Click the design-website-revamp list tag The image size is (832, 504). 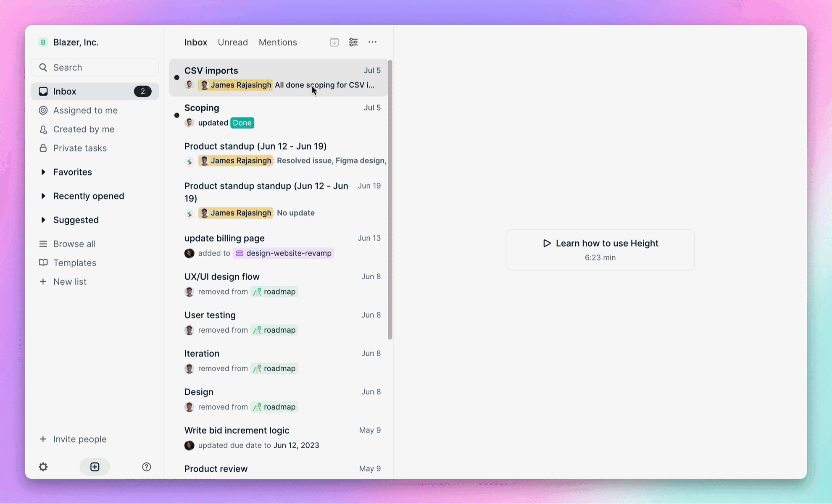(284, 253)
